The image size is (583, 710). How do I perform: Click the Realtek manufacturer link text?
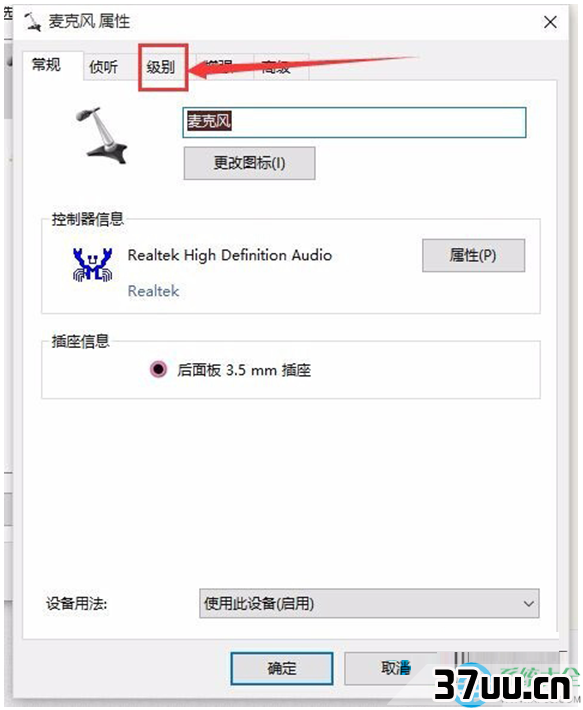click(x=153, y=291)
